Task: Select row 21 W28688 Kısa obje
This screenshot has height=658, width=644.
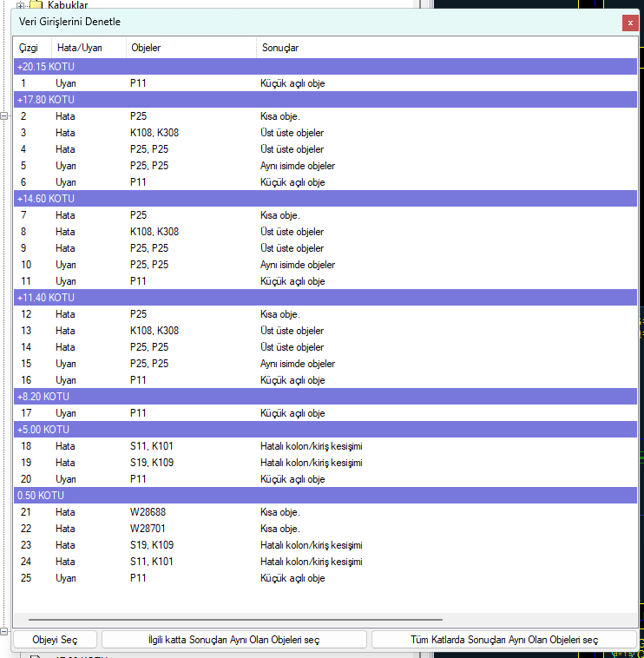Action: tap(325, 512)
